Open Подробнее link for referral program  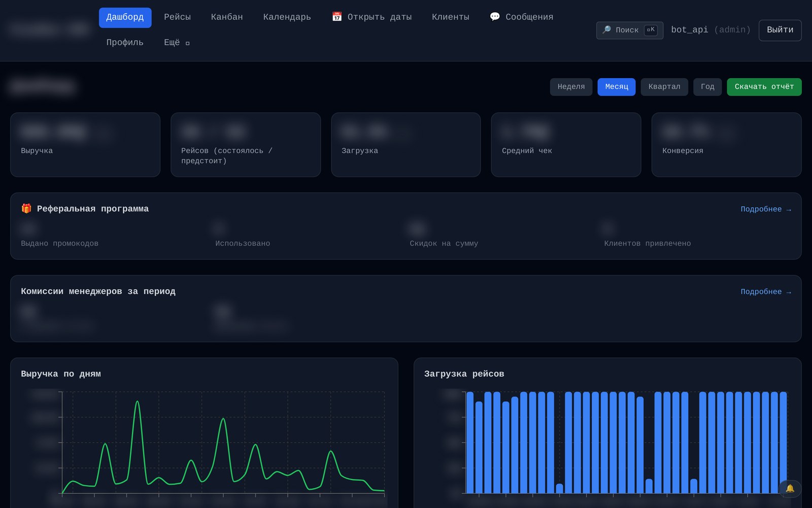pos(765,209)
